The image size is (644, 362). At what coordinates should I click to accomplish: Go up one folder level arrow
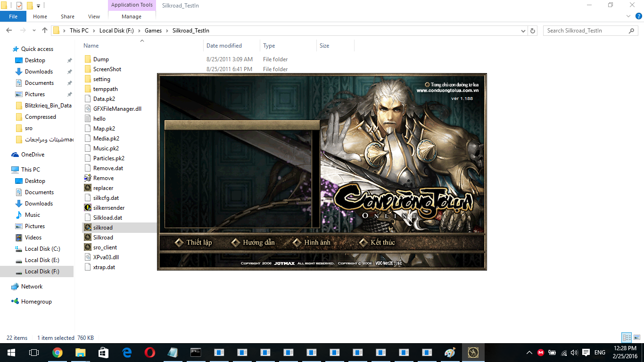pyautogui.click(x=45, y=31)
